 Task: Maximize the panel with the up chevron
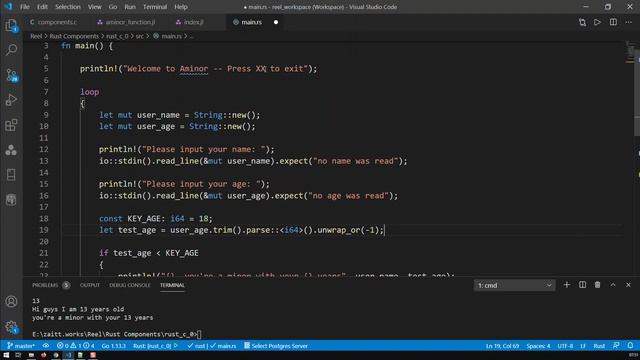[x=613, y=285]
